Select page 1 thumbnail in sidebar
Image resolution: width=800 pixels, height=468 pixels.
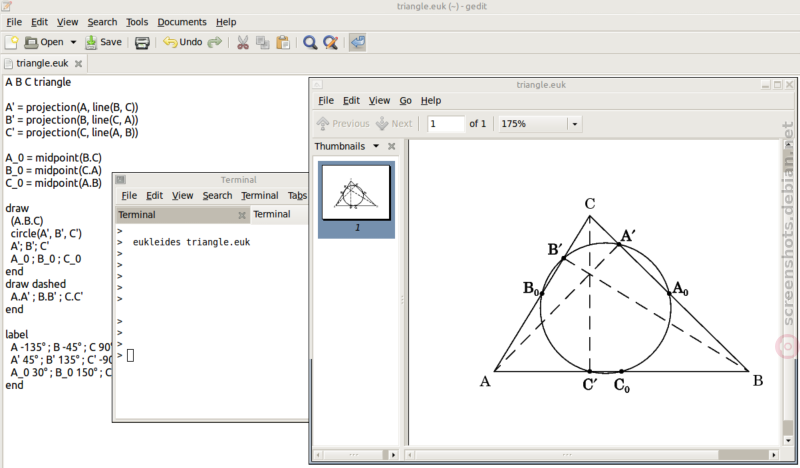click(356, 199)
